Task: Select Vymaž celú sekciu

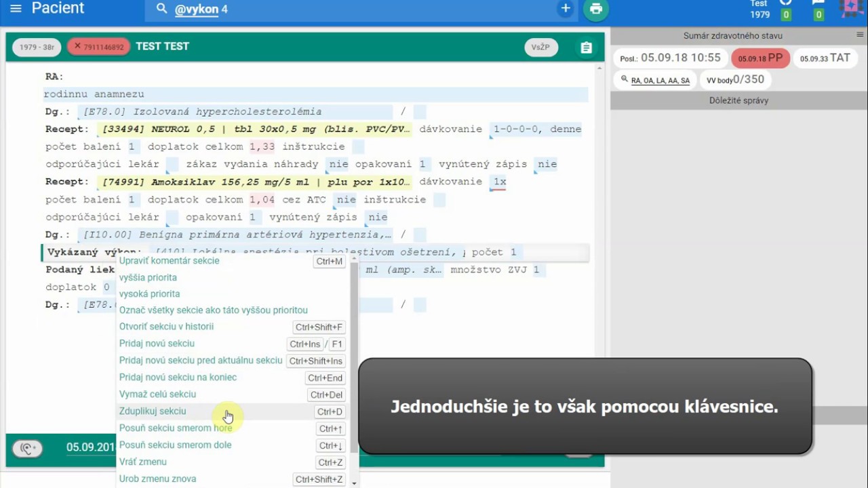Action: coord(233,394)
